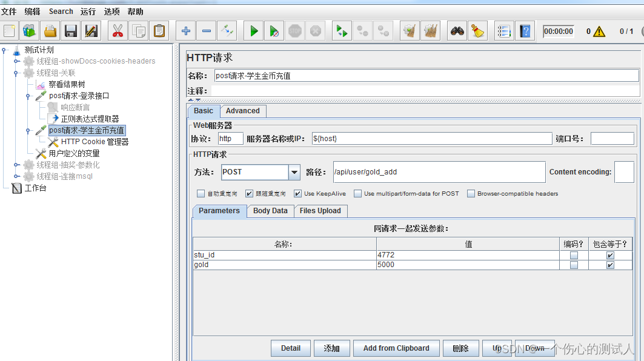Toggle the 自动重定向 checkbox

pos(201,193)
